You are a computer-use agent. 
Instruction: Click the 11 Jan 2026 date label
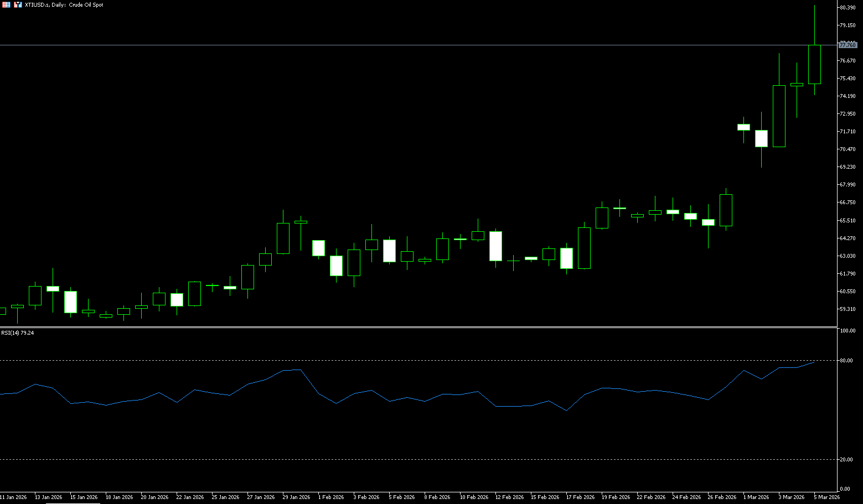(x=13, y=497)
